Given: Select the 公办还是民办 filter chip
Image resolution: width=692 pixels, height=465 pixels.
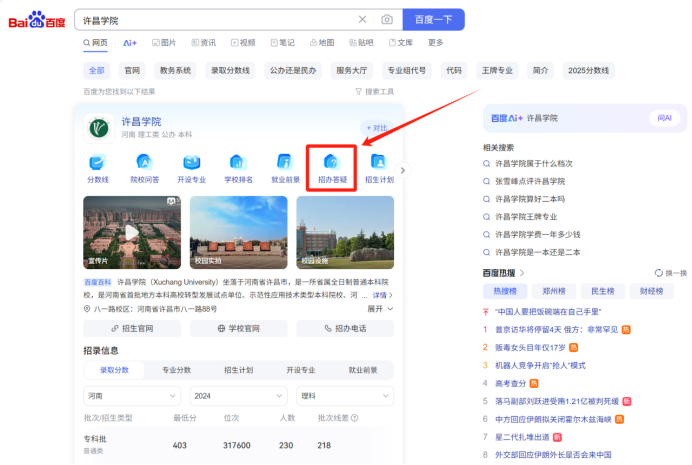Looking at the screenshot, I should (293, 71).
